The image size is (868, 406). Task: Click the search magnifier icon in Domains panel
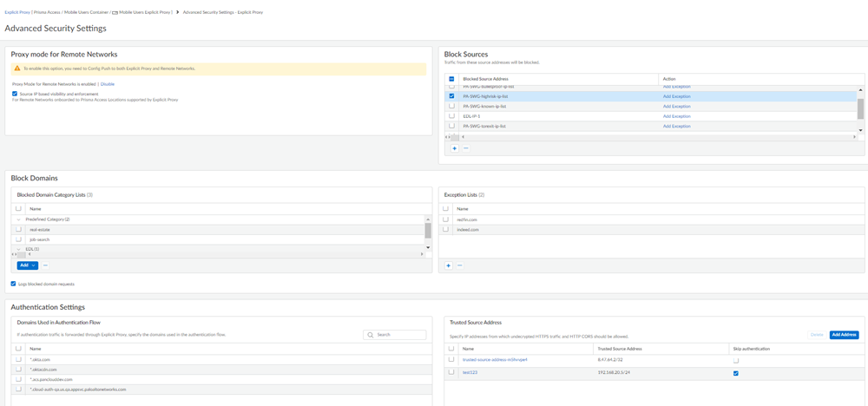[x=371, y=335]
